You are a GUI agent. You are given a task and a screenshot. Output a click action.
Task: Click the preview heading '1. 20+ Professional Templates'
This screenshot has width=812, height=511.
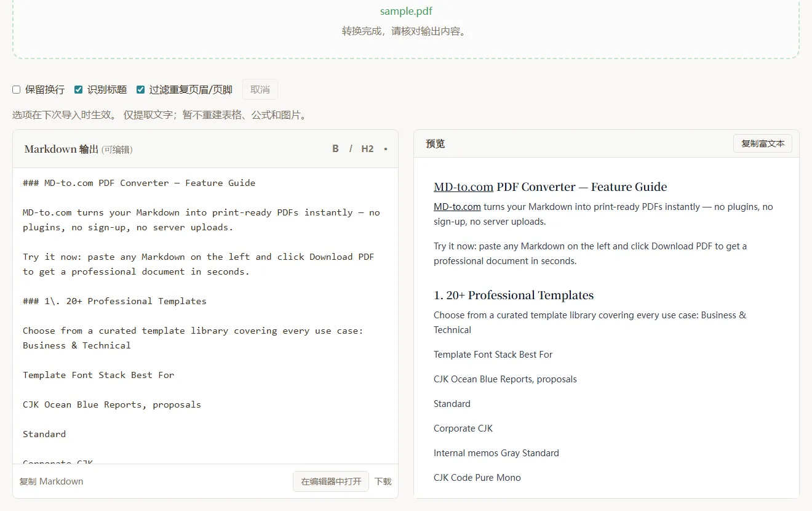pyautogui.click(x=514, y=296)
